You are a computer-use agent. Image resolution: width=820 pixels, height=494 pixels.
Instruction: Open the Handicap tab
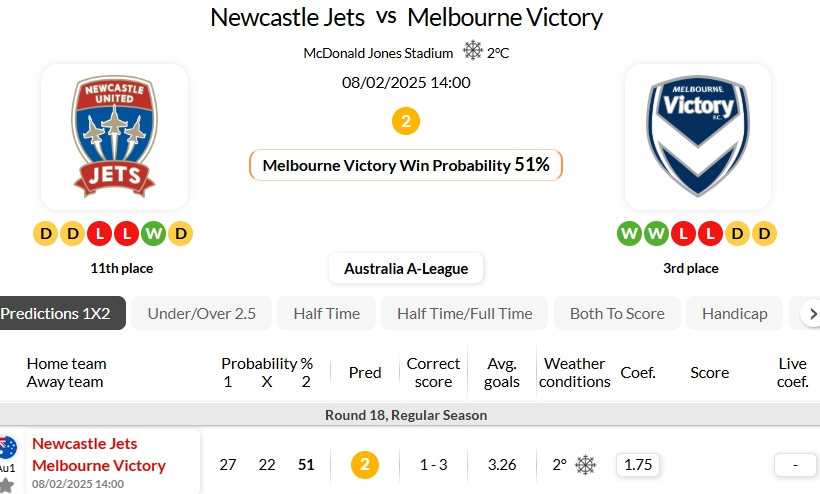point(734,313)
